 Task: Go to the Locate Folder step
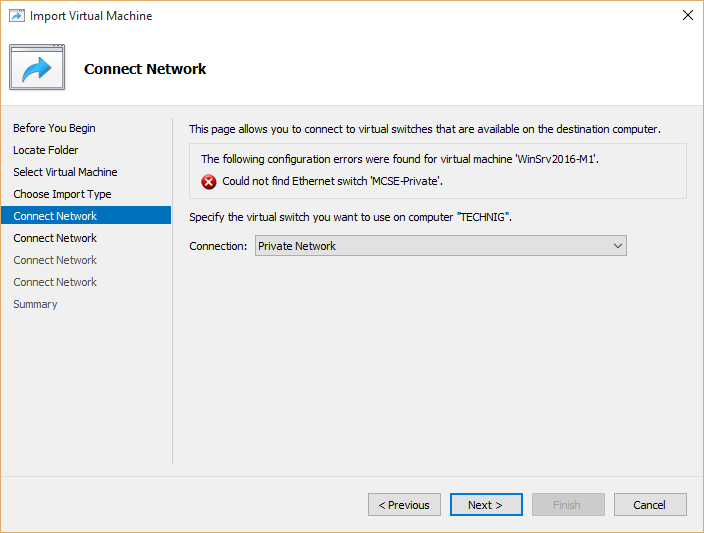[46, 150]
